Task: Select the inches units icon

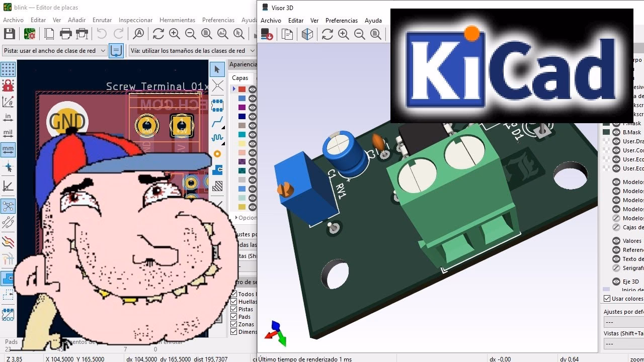Action: click(9, 117)
